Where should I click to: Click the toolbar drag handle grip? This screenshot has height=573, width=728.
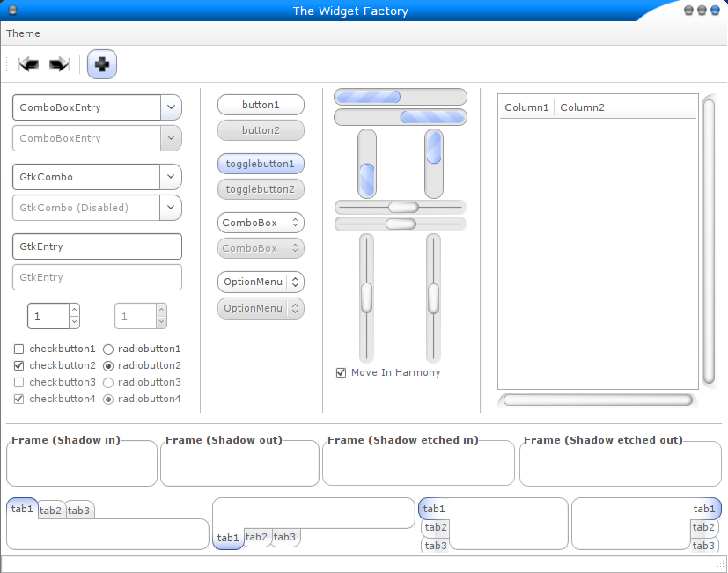point(5,64)
